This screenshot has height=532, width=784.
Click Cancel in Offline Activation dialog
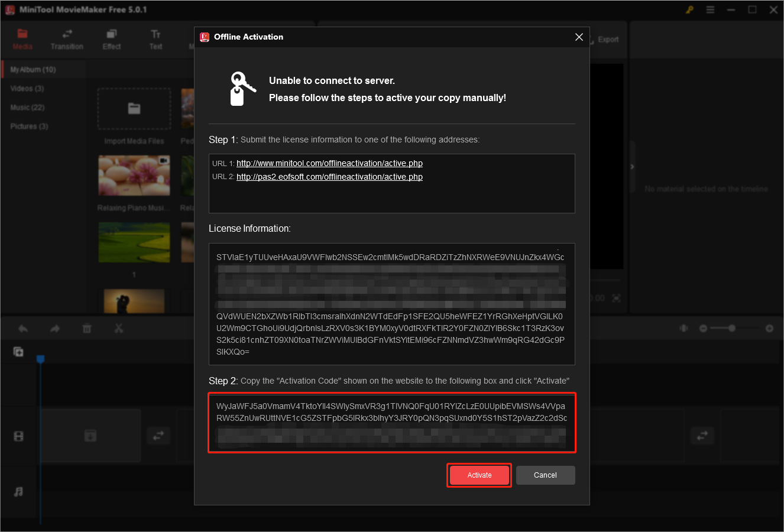(x=545, y=475)
